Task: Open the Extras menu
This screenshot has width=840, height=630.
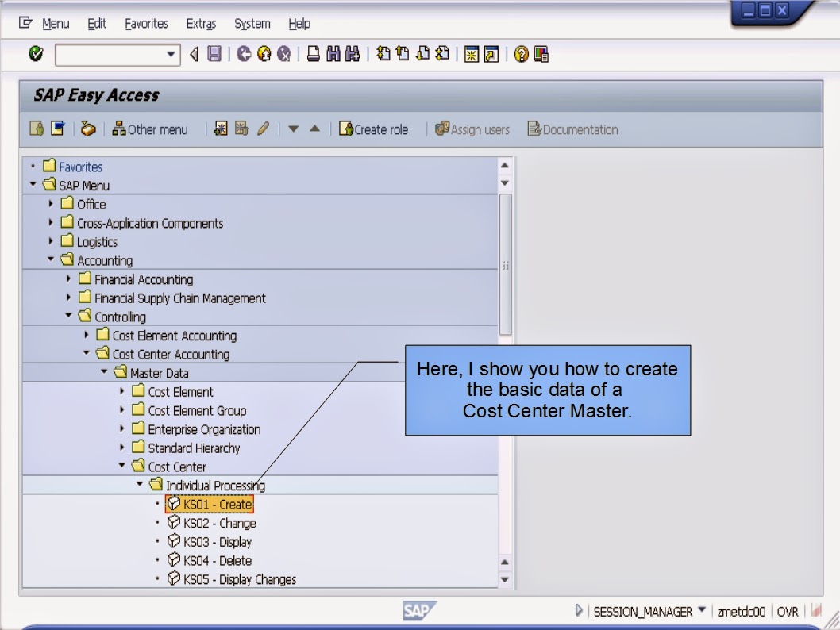Action: (x=201, y=24)
